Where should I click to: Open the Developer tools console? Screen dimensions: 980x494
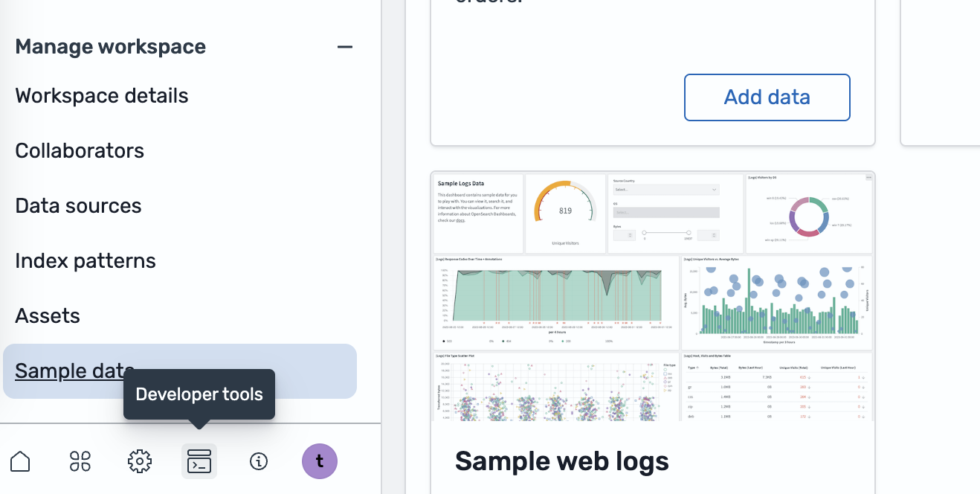point(199,461)
